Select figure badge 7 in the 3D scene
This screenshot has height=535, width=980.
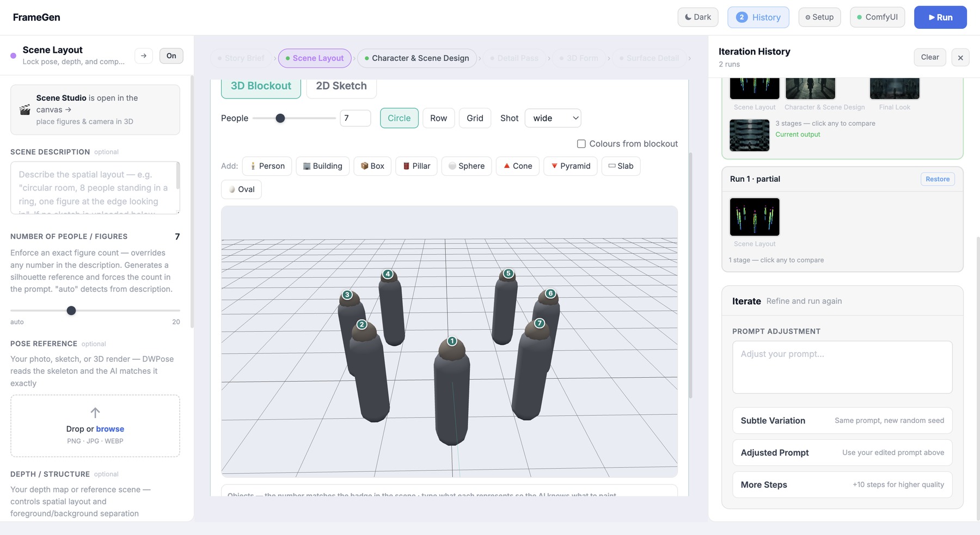tap(540, 323)
